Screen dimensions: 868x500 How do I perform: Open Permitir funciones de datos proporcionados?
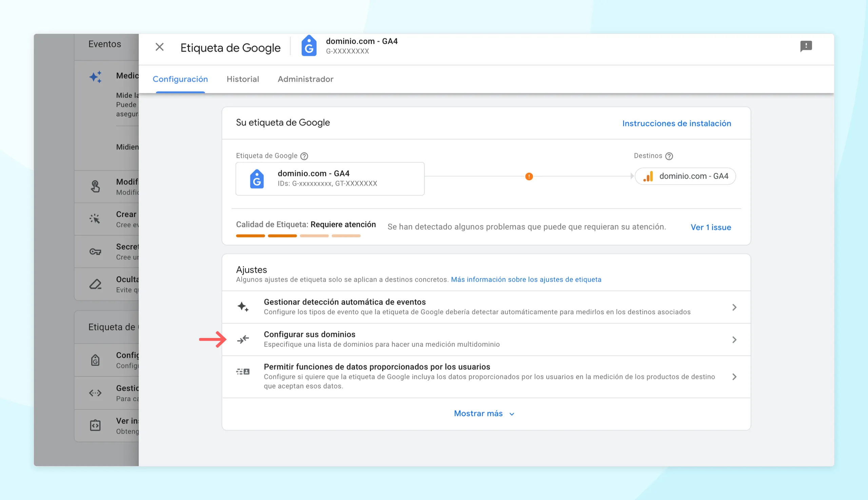[x=486, y=377]
